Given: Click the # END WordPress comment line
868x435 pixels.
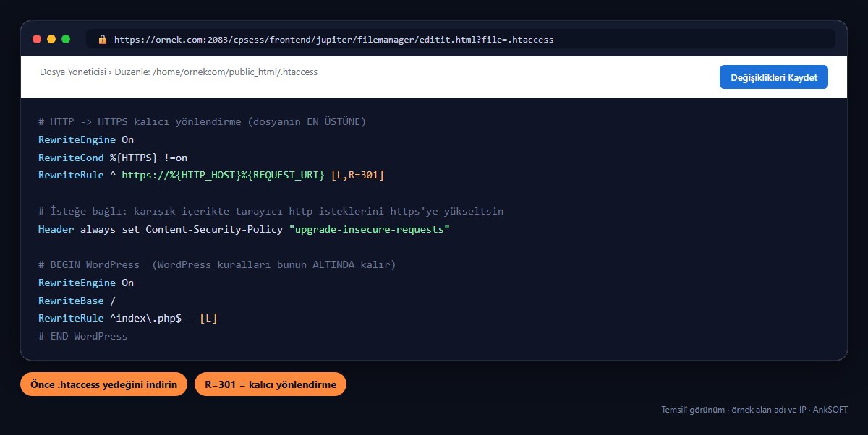Looking at the screenshot, I should [83, 337].
